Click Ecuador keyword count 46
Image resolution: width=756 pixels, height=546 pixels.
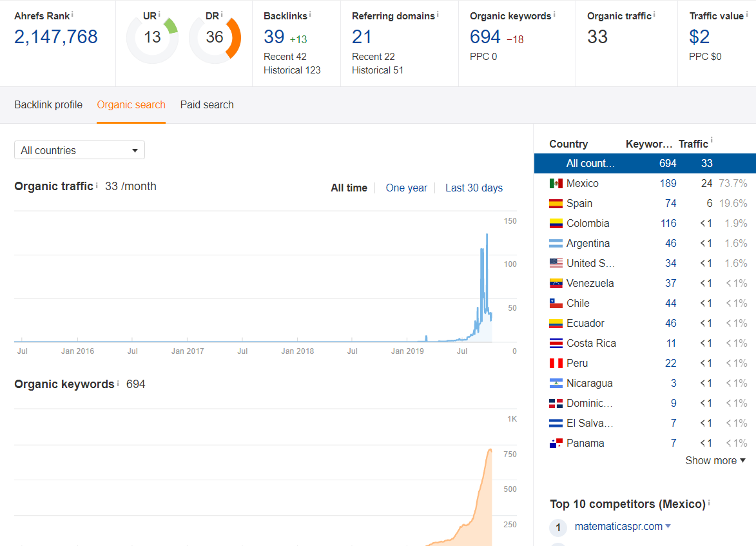tap(671, 323)
